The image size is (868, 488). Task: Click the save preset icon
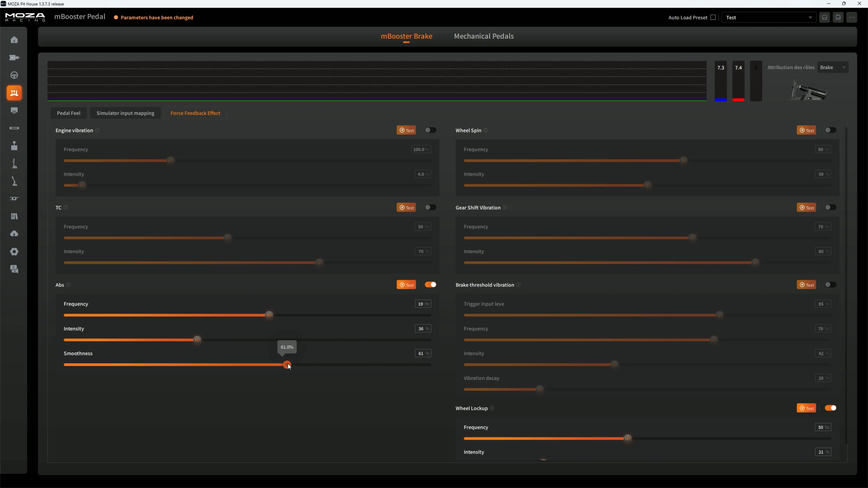(825, 18)
